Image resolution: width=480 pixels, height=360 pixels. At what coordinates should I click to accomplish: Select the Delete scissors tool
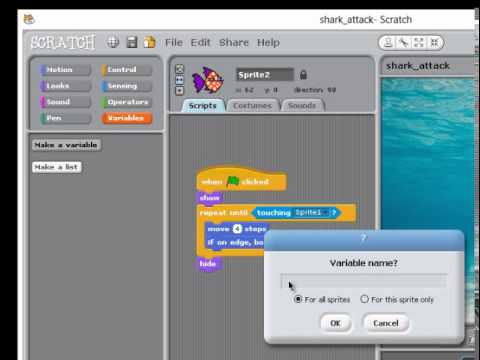[403, 43]
